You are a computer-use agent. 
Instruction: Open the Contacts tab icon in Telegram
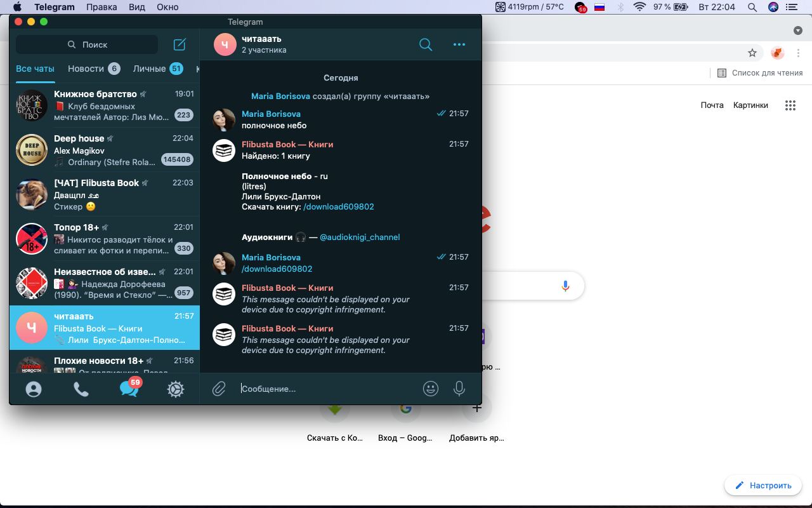pyautogui.click(x=34, y=389)
